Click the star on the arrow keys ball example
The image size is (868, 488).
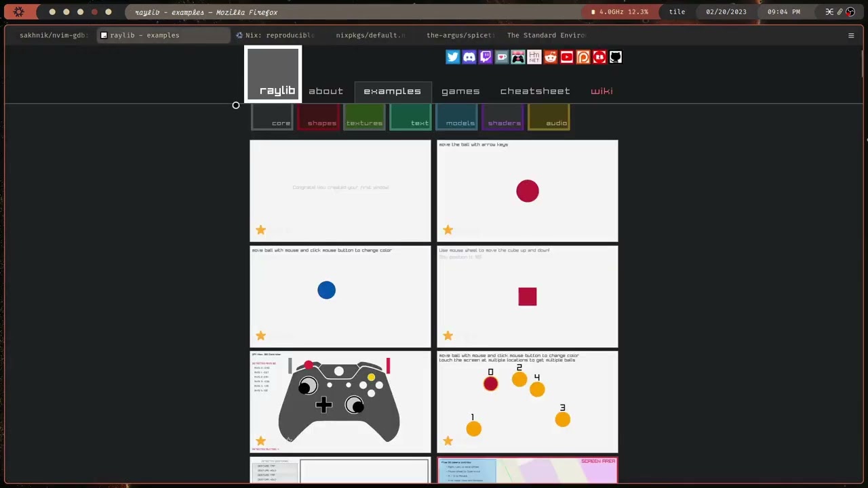click(x=448, y=230)
